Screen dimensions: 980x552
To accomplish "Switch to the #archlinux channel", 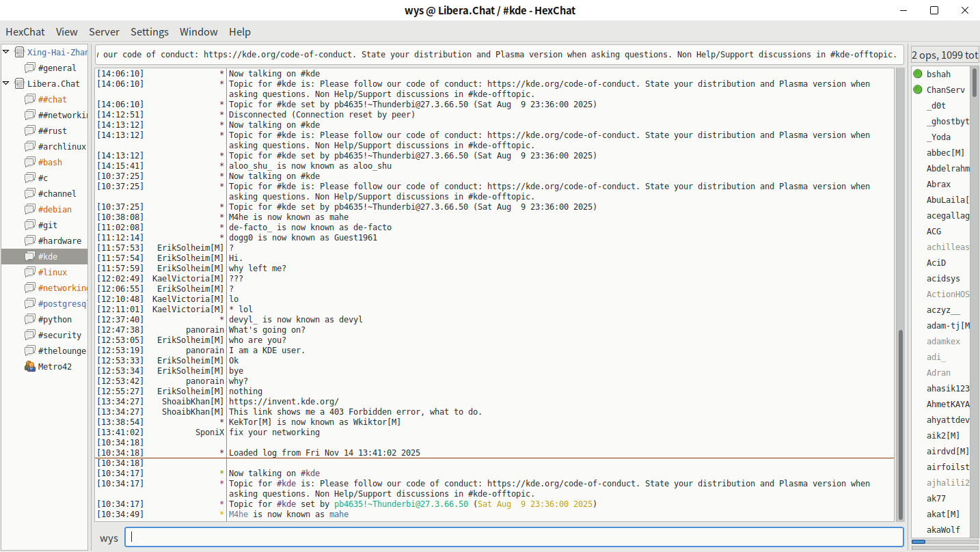I will coord(62,146).
